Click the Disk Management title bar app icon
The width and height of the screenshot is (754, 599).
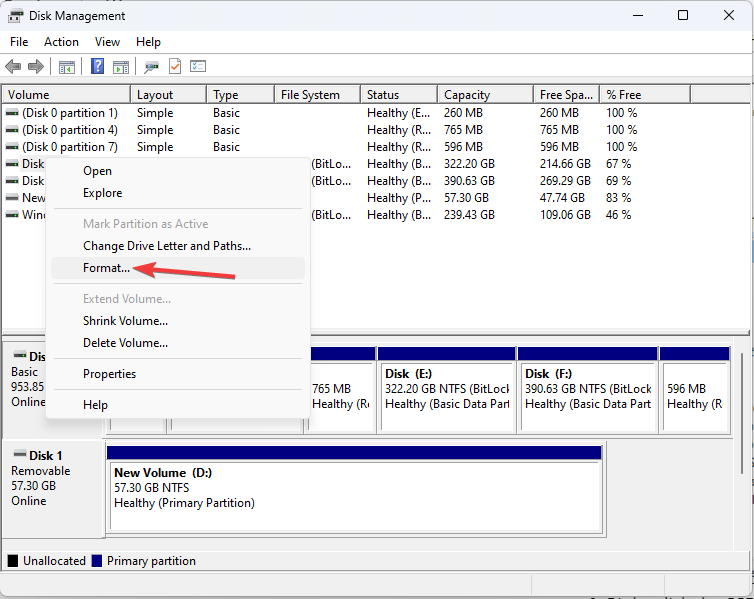click(15, 16)
